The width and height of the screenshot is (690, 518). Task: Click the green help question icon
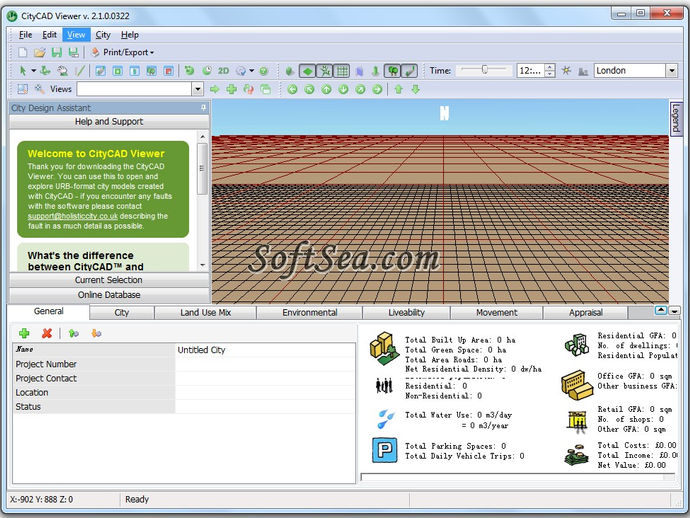tap(264, 70)
